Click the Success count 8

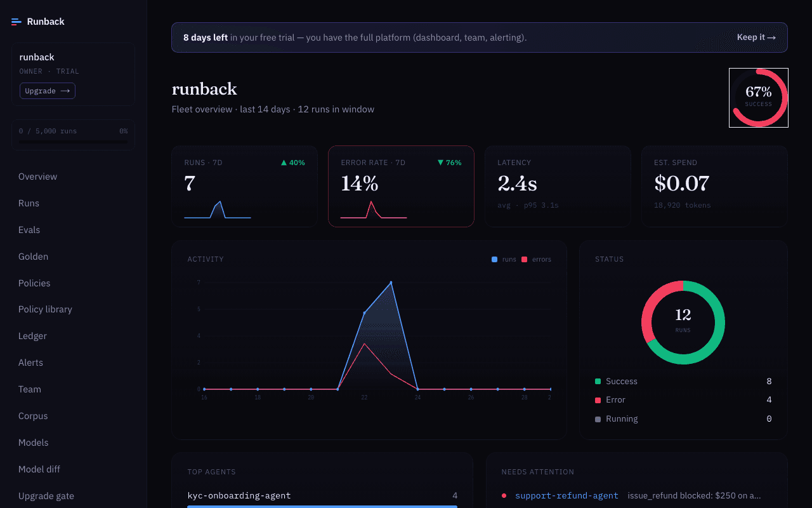coord(769,382)
